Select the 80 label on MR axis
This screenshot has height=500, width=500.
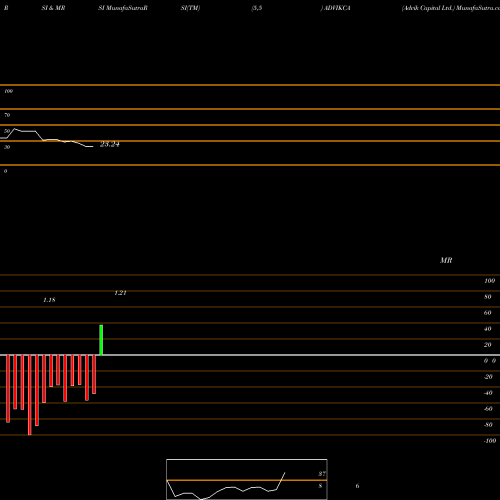(x=488, y=297)
